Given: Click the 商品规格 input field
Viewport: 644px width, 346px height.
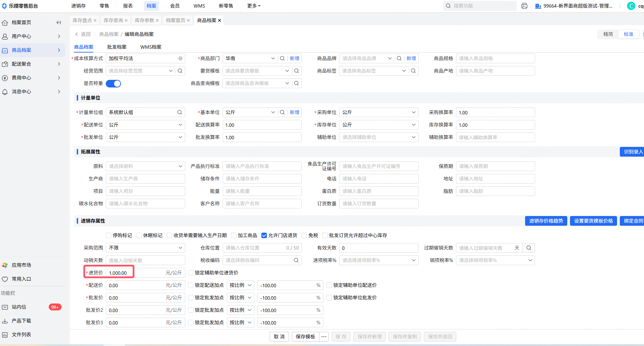Looking at the screenshot, I should click(x=495, y=58).
